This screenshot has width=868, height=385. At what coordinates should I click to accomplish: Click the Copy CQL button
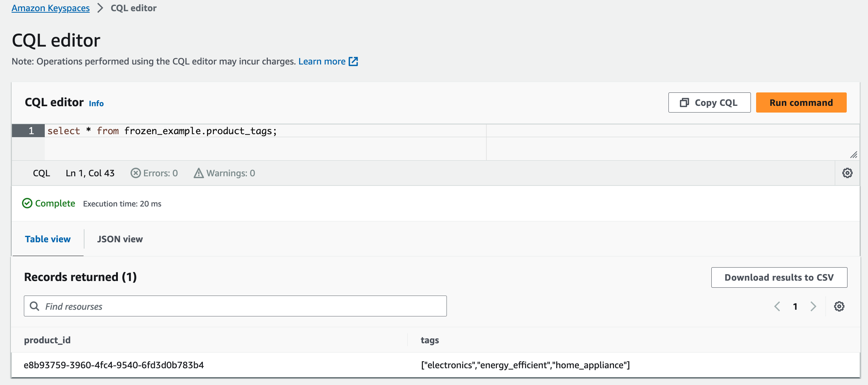(x=709, y=102)
